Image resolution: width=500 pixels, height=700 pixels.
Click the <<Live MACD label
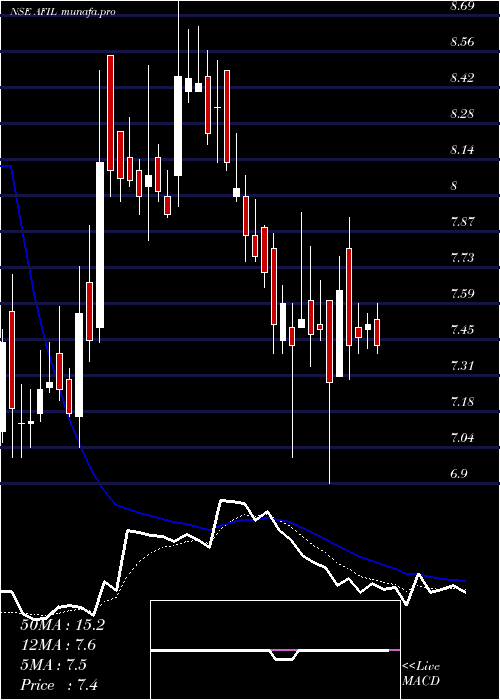421,674
